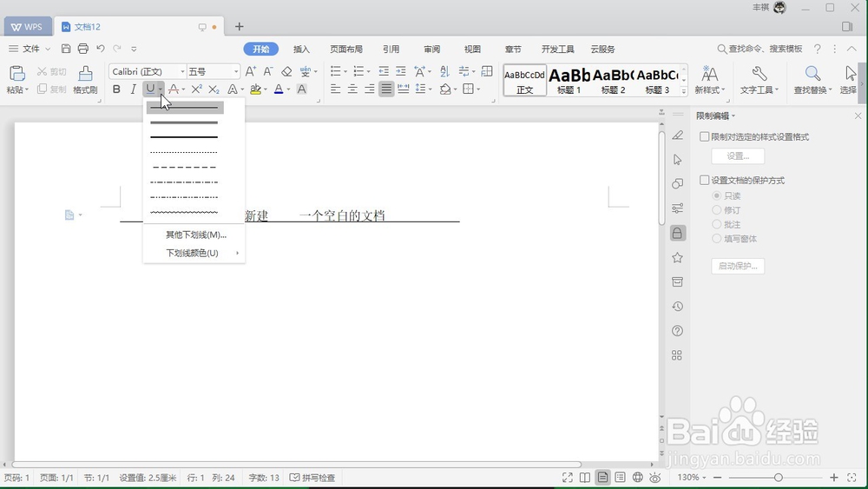868x489 pixels.
Task: Click the Underline U button
Action: [x=150, y=89]
